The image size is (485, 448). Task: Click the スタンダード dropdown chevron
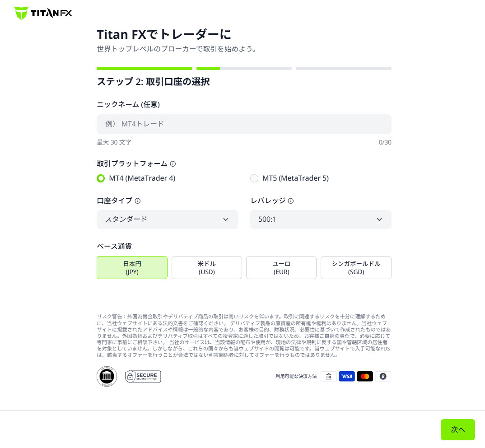pos(225,219)
